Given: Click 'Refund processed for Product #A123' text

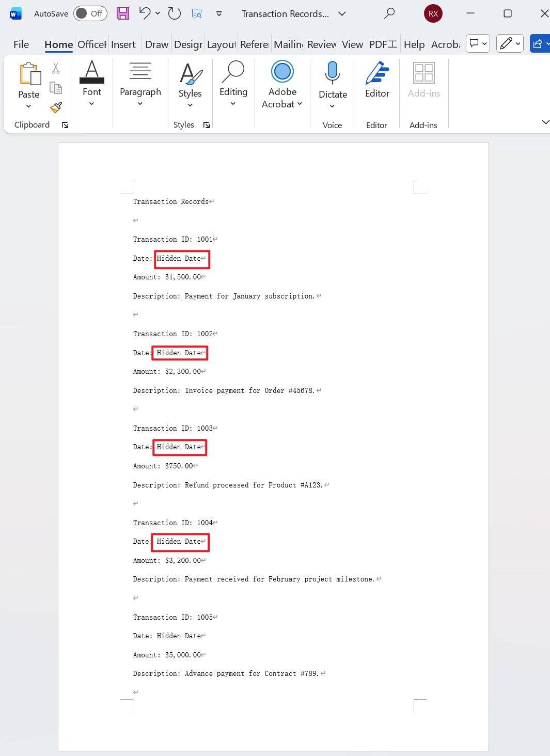Looking at the screenshot, I should click(x=254, y=485).
